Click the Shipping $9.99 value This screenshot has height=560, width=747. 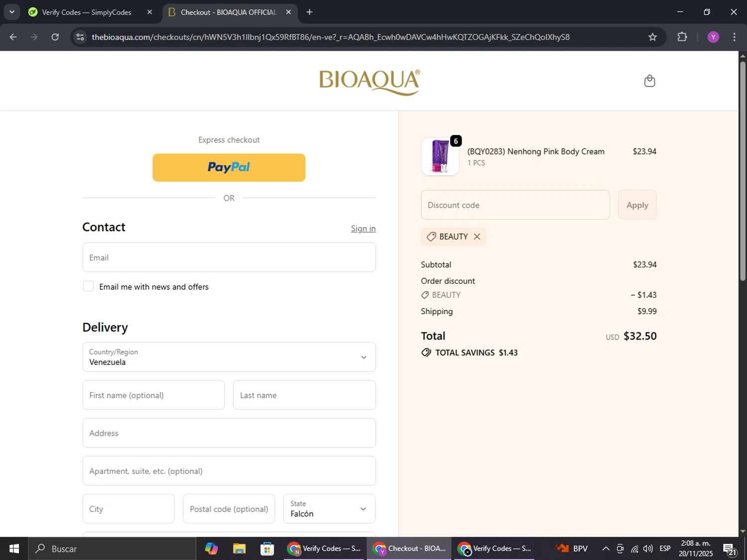(x=647, y=311)
